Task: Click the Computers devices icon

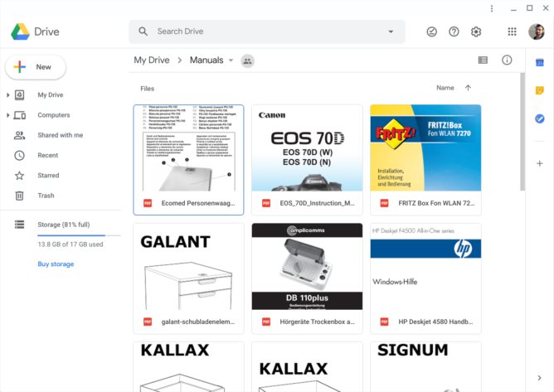Action: 19,115
